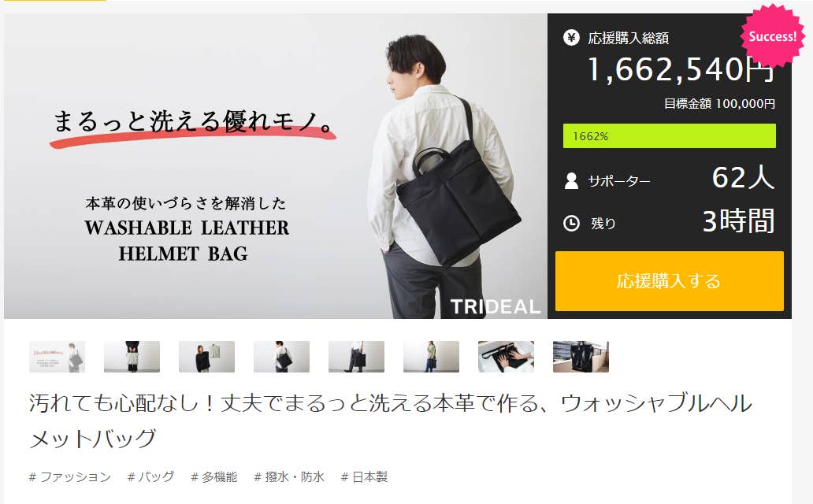Screen dimensions: 813x504
Task: Select the sixth thumbnail of standing woman
Action: coord(431,356)
